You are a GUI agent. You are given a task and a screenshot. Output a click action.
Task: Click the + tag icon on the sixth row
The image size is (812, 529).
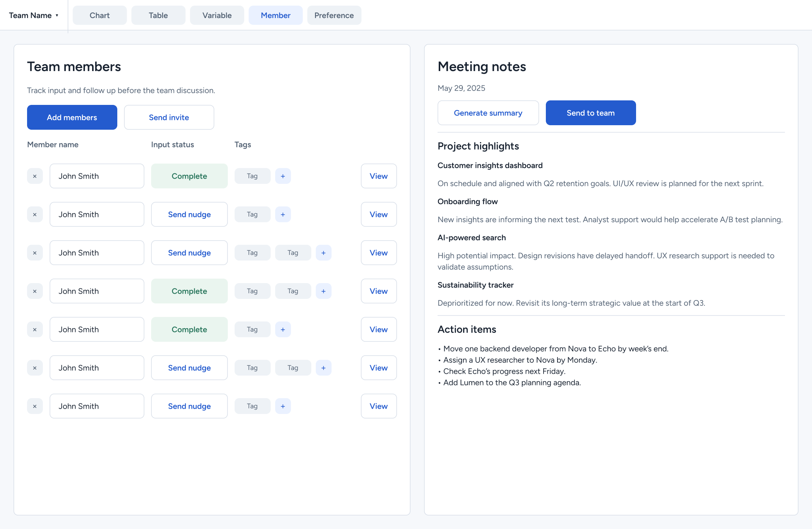pos(324,368)
